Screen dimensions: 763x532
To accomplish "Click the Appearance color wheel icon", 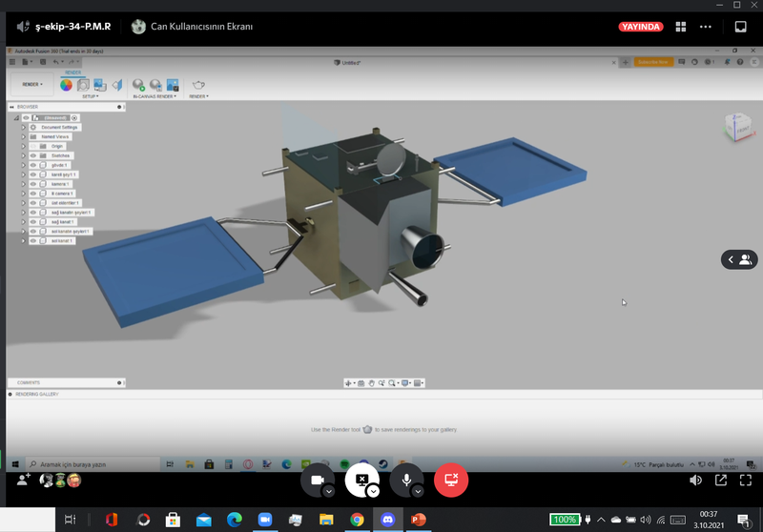I will click(66, 85).
